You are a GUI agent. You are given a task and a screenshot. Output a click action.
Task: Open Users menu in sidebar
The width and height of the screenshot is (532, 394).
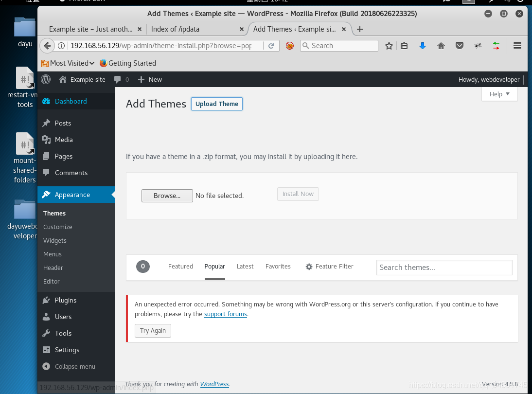[x=76, y=317]
